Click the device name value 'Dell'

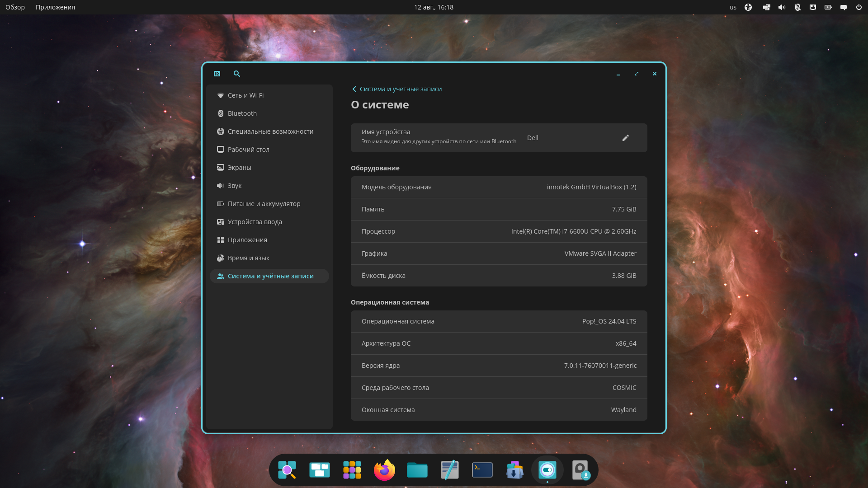point(533,138)
